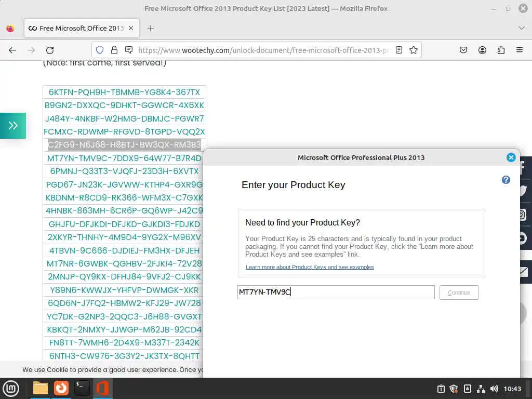Open the Firefox account icon
This screenshot has width=532, height=399.
pos(482,50)
